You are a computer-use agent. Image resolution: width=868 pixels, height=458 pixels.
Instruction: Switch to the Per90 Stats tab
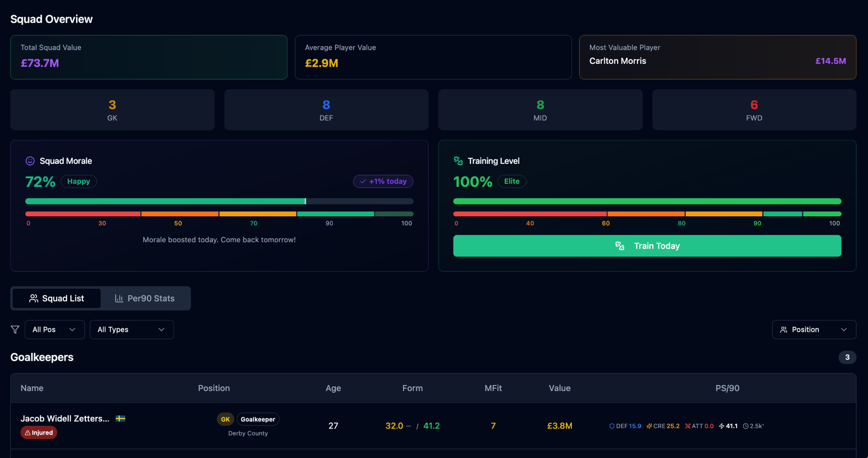click(145, 298)
